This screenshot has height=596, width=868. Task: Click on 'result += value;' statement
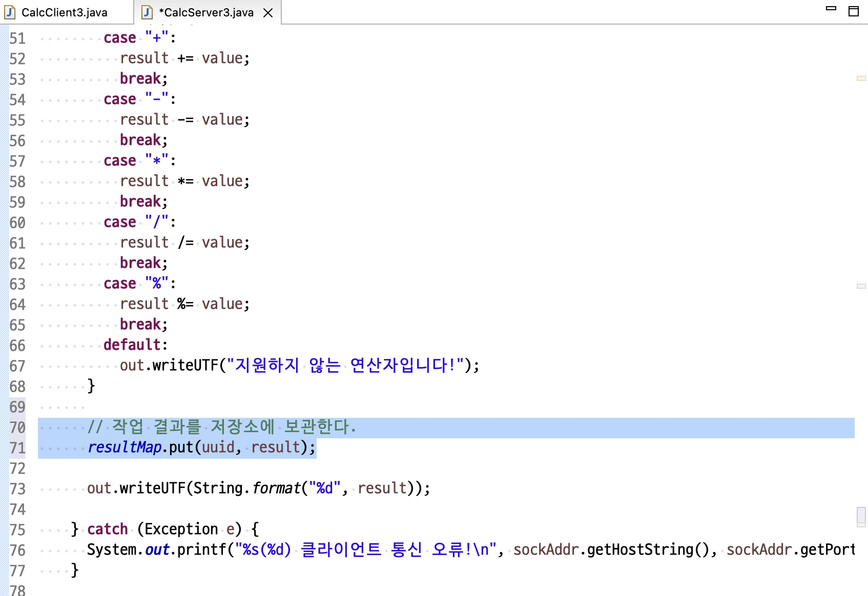point(184,58)
